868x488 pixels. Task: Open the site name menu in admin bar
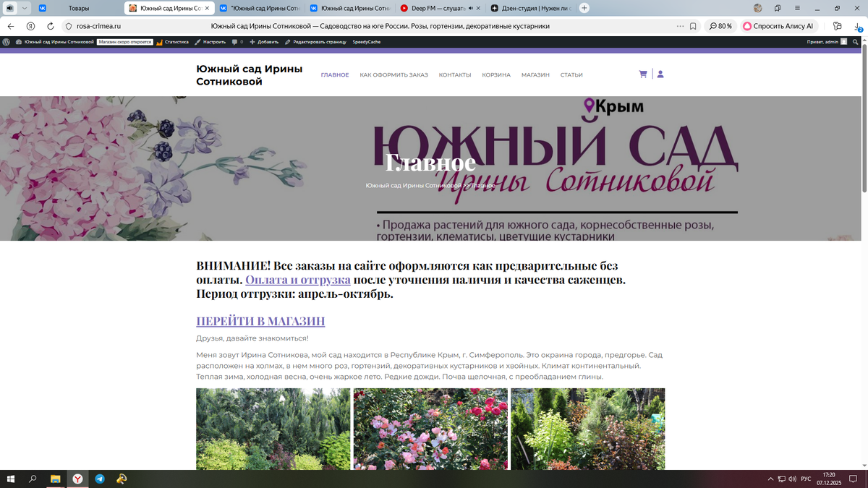[x=55, y=42]
